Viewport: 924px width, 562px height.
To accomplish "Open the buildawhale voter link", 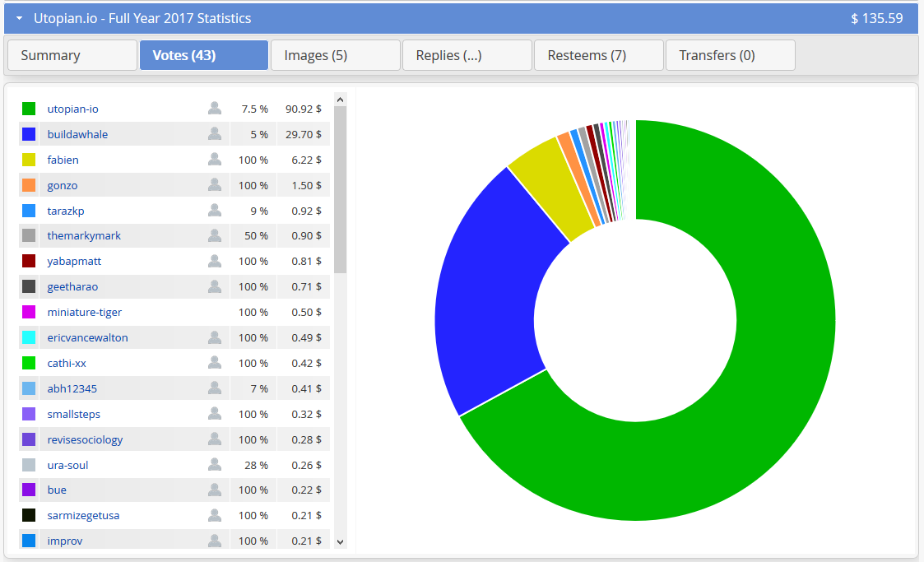I will [77, 134].
